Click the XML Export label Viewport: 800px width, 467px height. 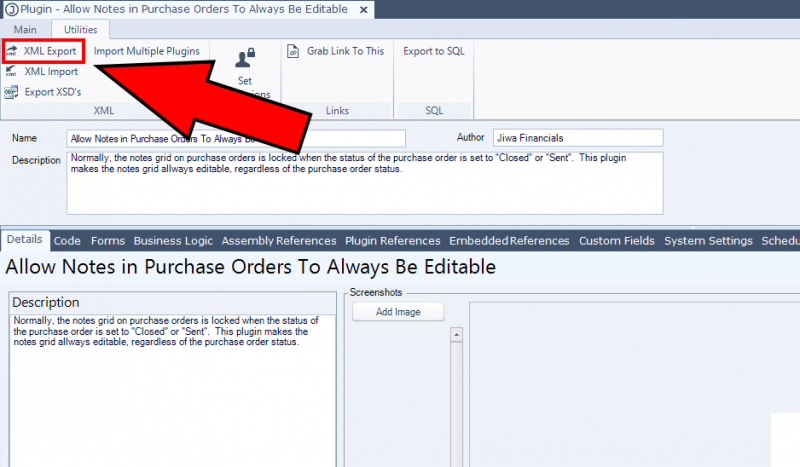[x=50, y=51]
